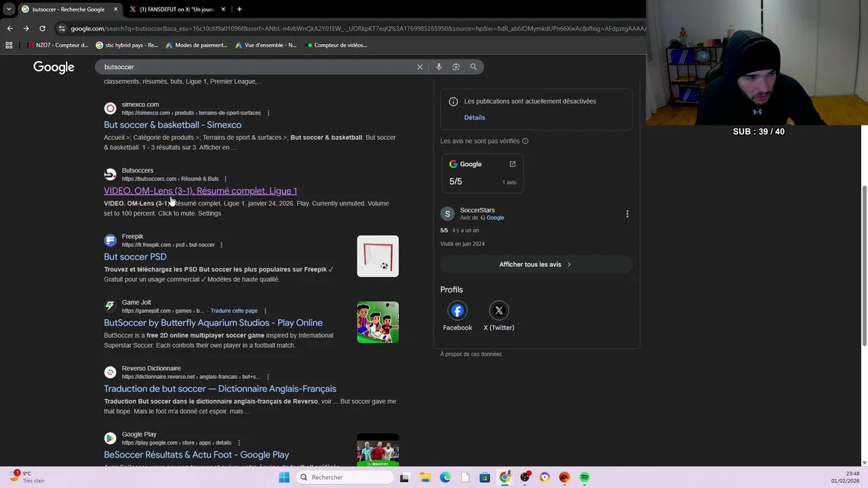Open sbc hybrid pays bookmark
This screenshot has width=868, height=488.
[x=127, y=45]
